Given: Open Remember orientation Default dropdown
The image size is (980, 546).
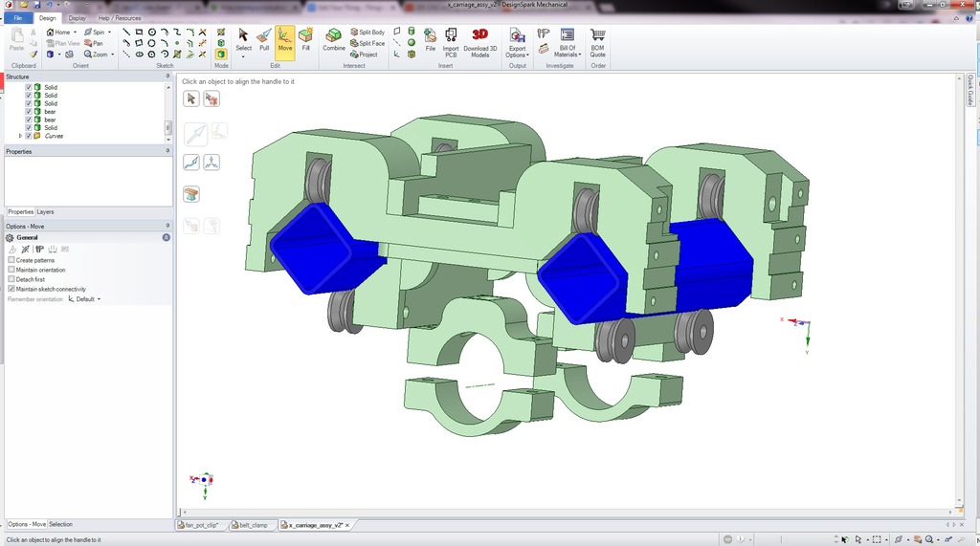Looking at the screenshot, I should pyautogui.click(x=84, y=299).
